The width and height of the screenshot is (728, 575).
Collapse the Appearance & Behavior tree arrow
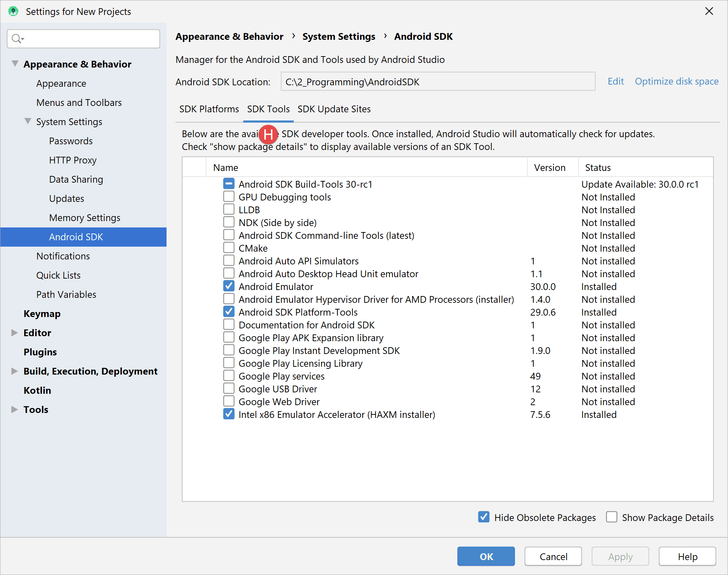[x=15, y=64]
